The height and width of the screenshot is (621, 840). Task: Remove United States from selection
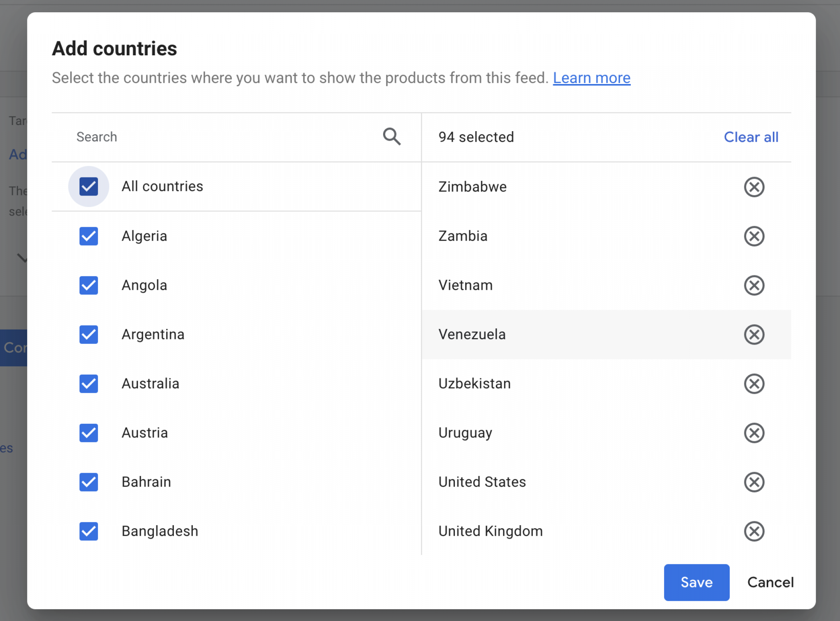[x=754, y=482]
